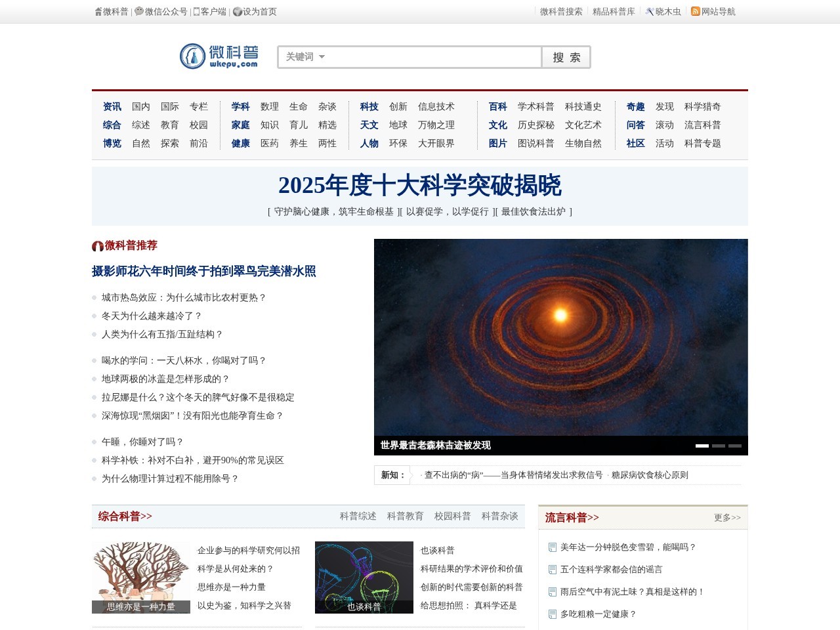Open 图说科普 navigation link
Viewport: 840px width, 630px height.
coord(536,143)
